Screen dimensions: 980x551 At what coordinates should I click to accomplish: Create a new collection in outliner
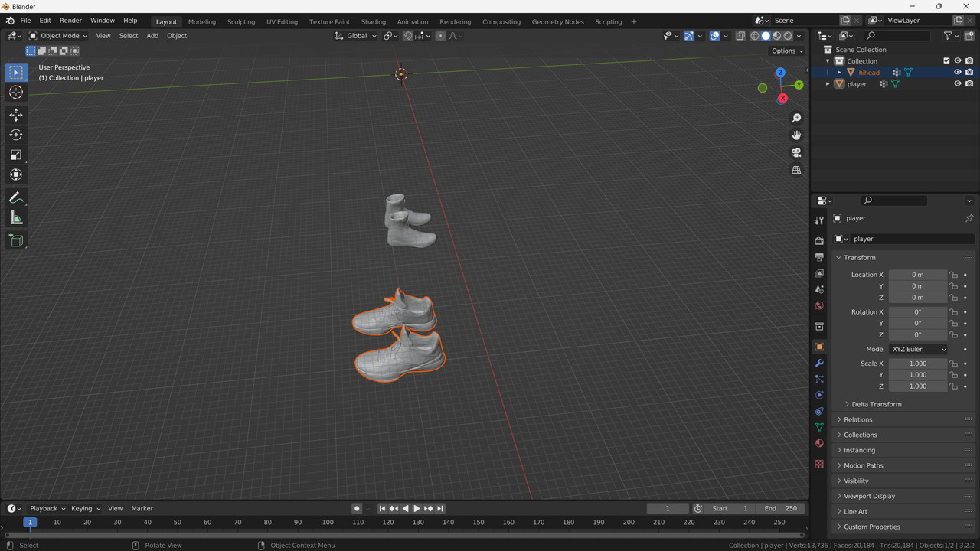tap(969, 36)
